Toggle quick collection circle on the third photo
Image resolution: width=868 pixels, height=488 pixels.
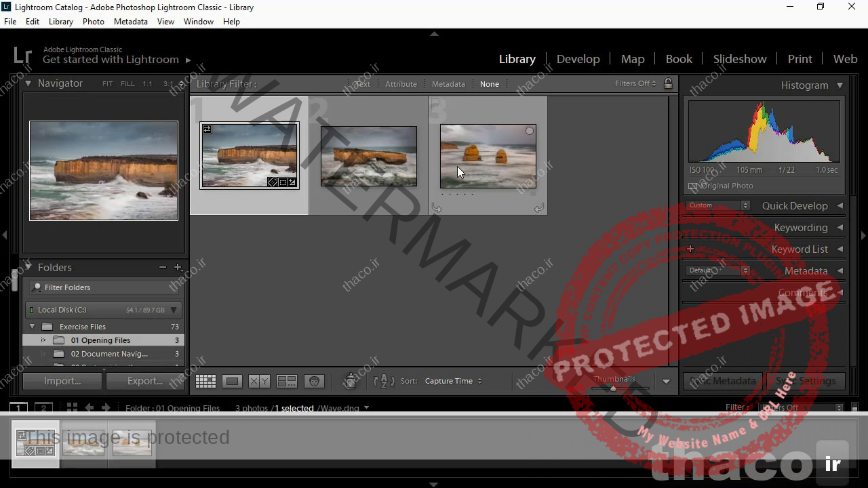click(x=530, y=131)
